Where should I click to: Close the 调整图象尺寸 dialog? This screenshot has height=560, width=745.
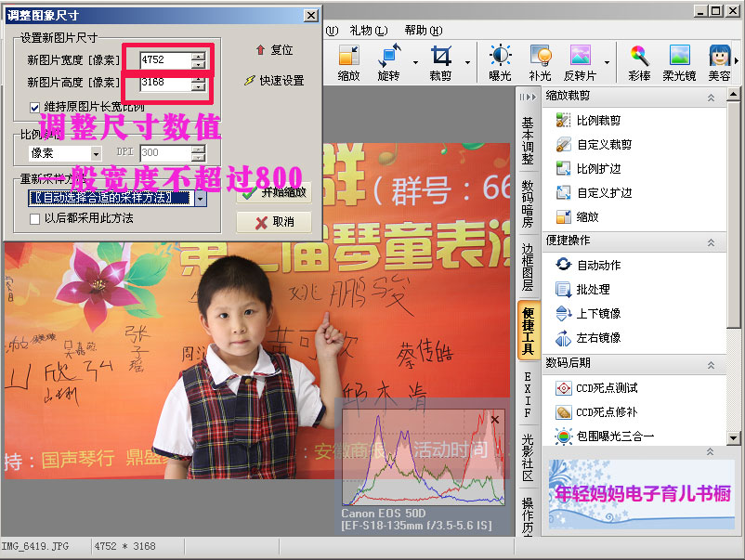[311, 16]
